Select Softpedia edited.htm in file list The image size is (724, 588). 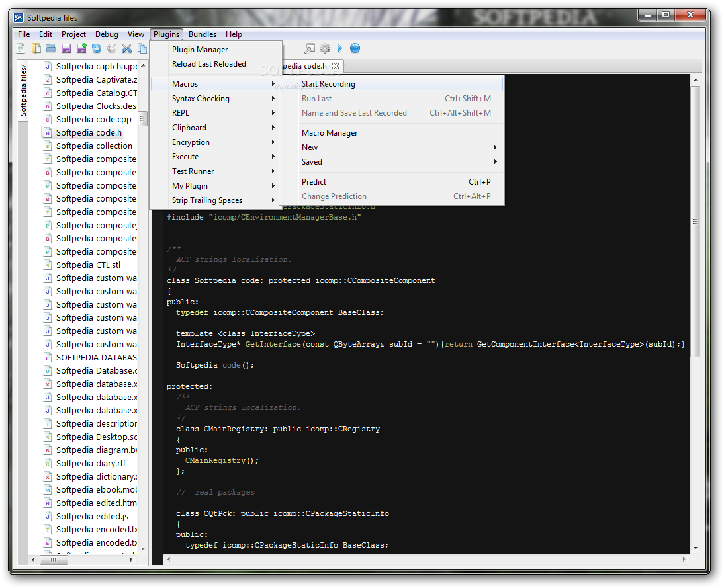click(x=97, y=503)
